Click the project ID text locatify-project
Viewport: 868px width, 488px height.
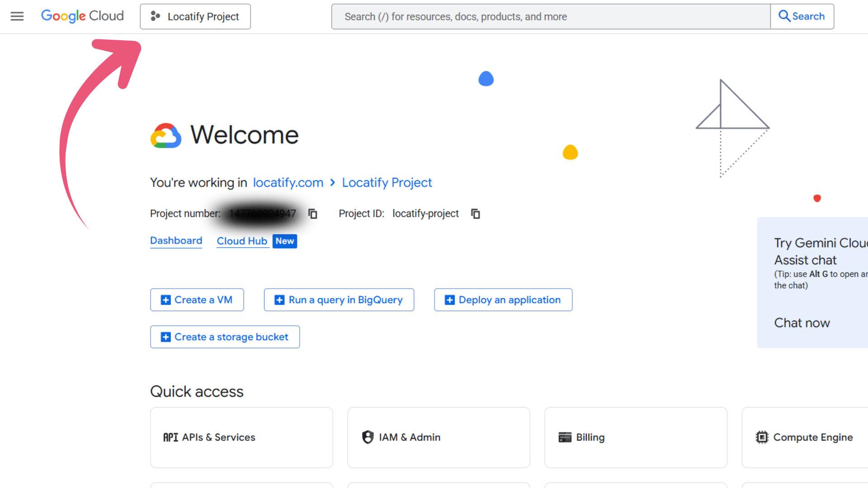pyautogui.click(x=425, y=214)
